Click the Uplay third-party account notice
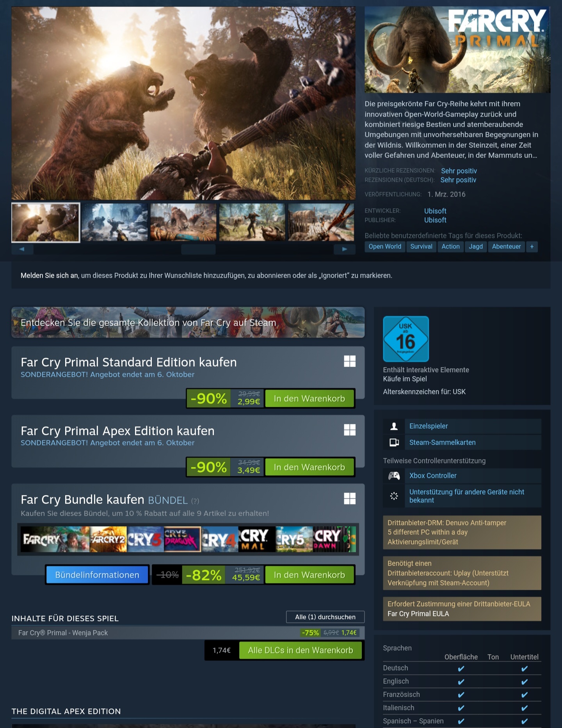Viewport: 562px width, 728px height. tap(462, 573)
